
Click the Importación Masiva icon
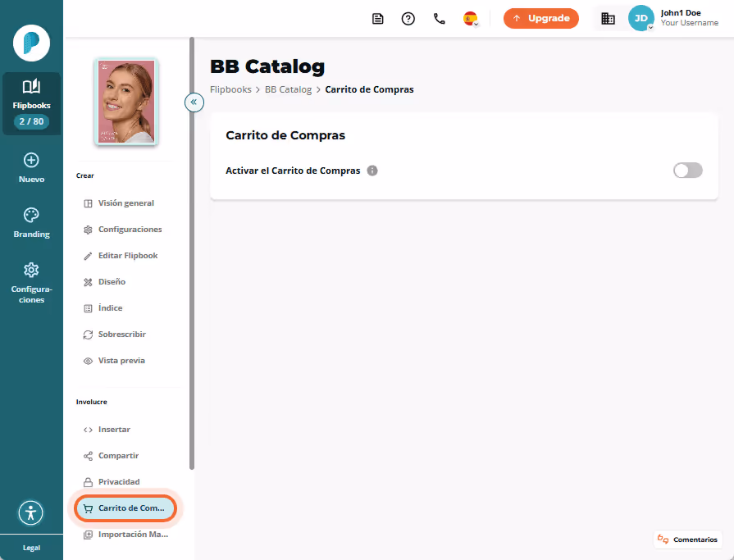88,535
